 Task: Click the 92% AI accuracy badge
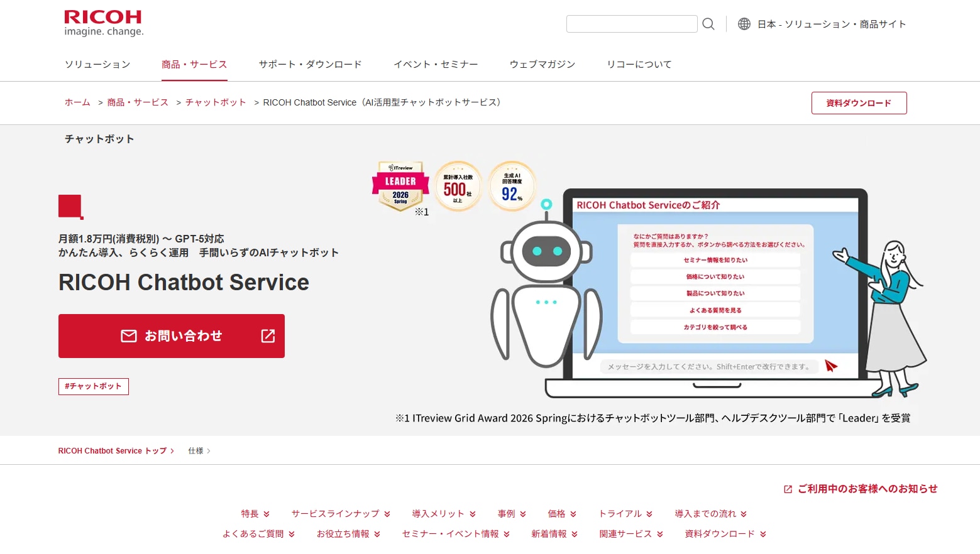(512, 187)
